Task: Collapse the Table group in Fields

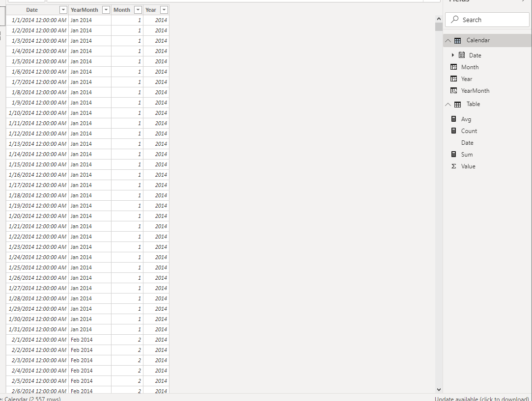Action: tap(448, 105)
